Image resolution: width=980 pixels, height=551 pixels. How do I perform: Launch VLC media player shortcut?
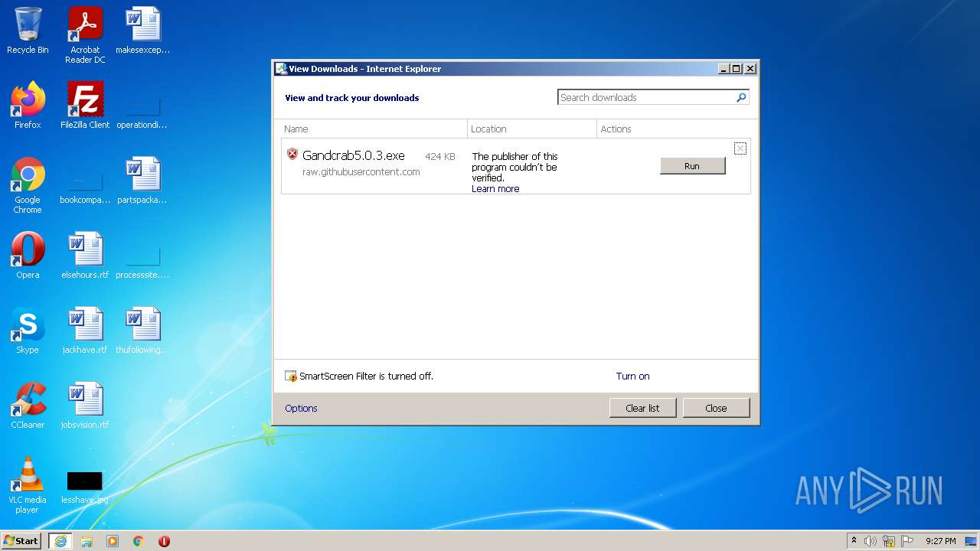point(28,485)
